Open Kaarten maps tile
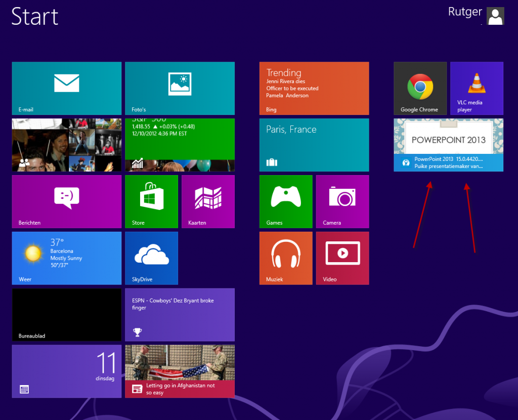The height and width of the screenshot is (420, 518). pyautogui.click(x=208, y=201)
